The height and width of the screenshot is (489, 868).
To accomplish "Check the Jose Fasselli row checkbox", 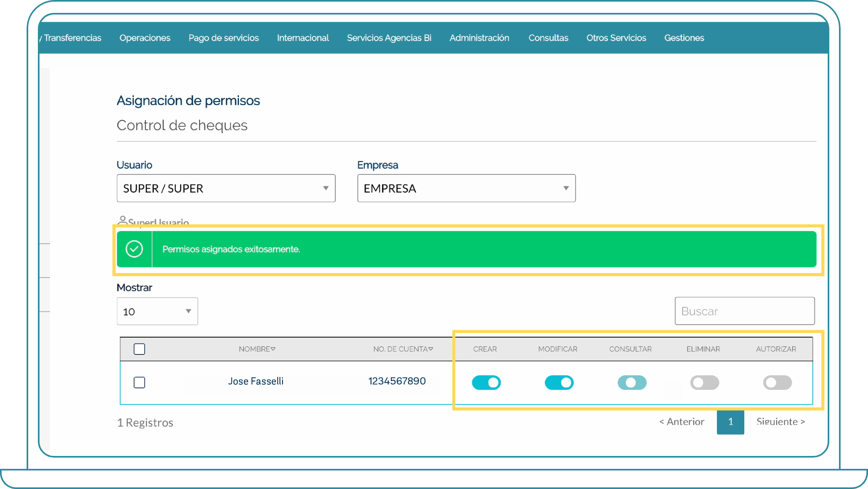I will [139, 382].
